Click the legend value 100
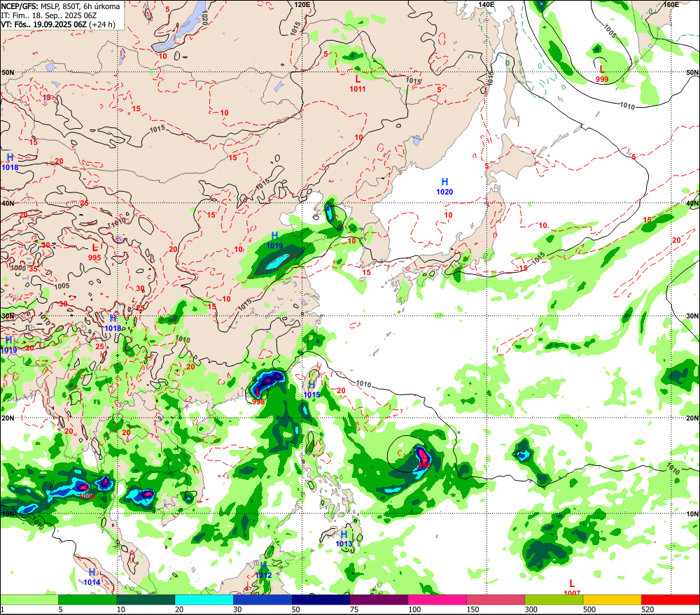 414,609
